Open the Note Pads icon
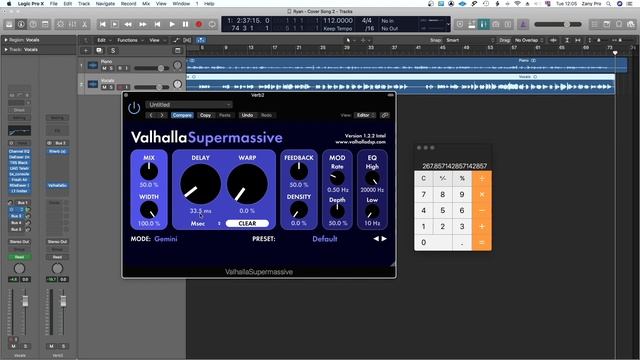The width and height of the screenshot is (640, 360). [x=607, y=24]
